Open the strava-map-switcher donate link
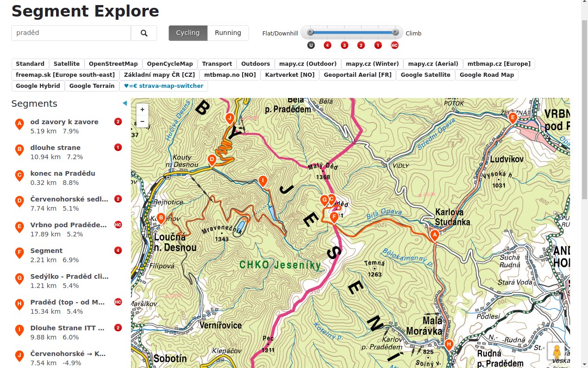This screenshot has width=588, height=368. click(x=164, y=86)
